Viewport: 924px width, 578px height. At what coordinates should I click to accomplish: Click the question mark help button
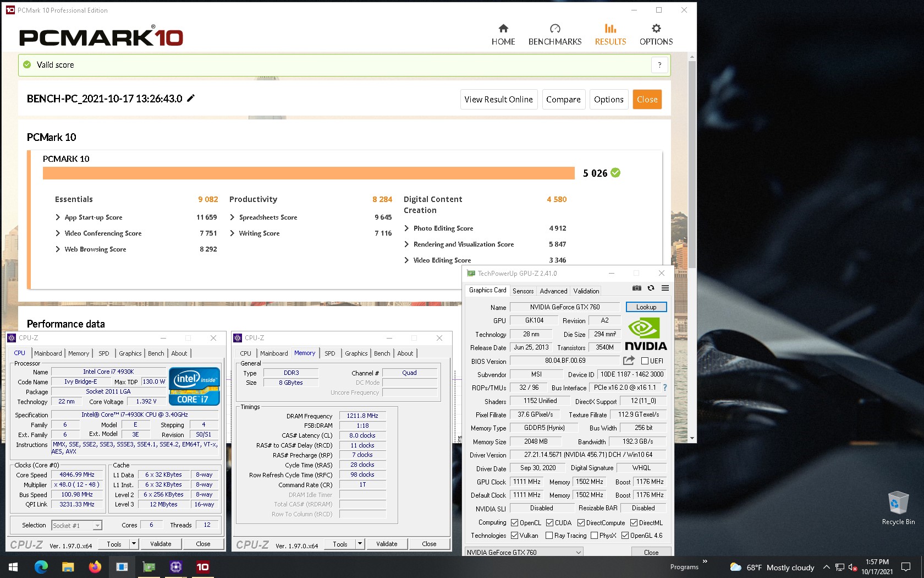tap(659, 65)
